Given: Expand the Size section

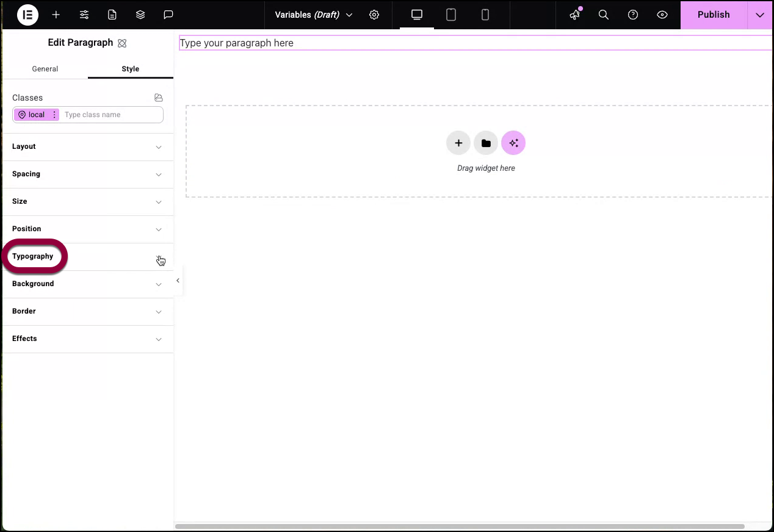Looking at the screenshot, I should coord(88,202).
